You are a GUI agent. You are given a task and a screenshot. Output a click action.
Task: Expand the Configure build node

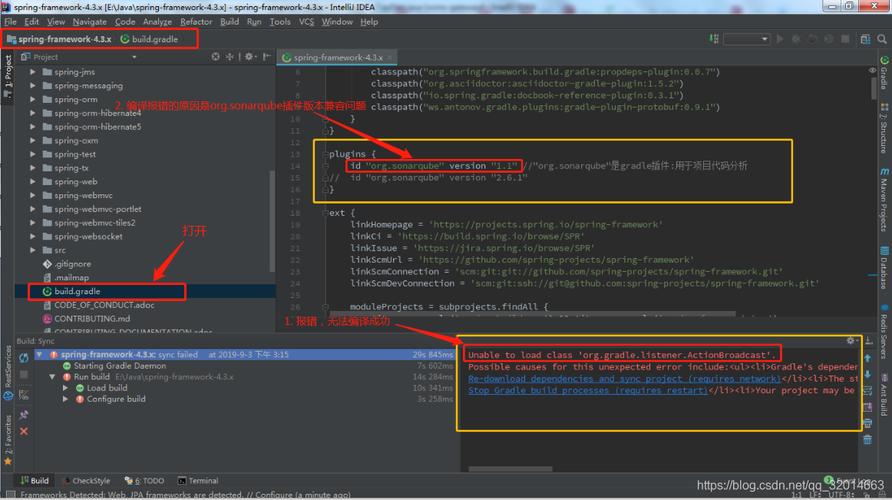point(66,399)
